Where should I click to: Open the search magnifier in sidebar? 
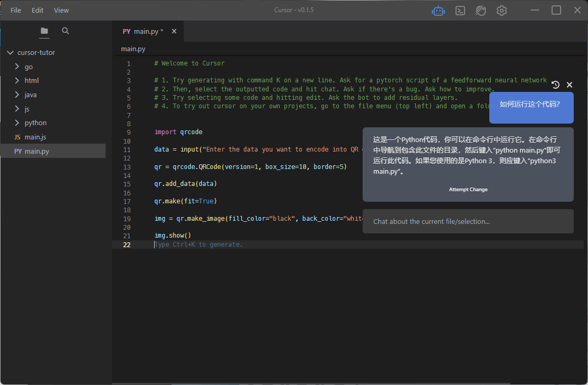coord(65,31)
